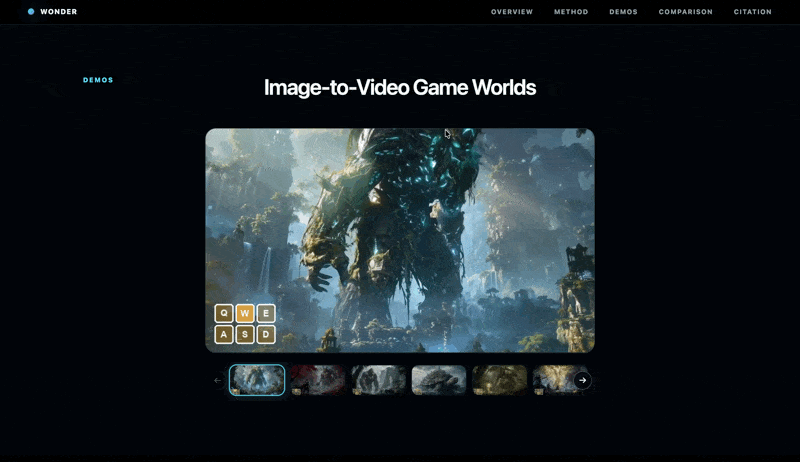Select the fifth olive-green thumbnail
Image resolution: width=800 pixels, height=462 pixels.
499,380
